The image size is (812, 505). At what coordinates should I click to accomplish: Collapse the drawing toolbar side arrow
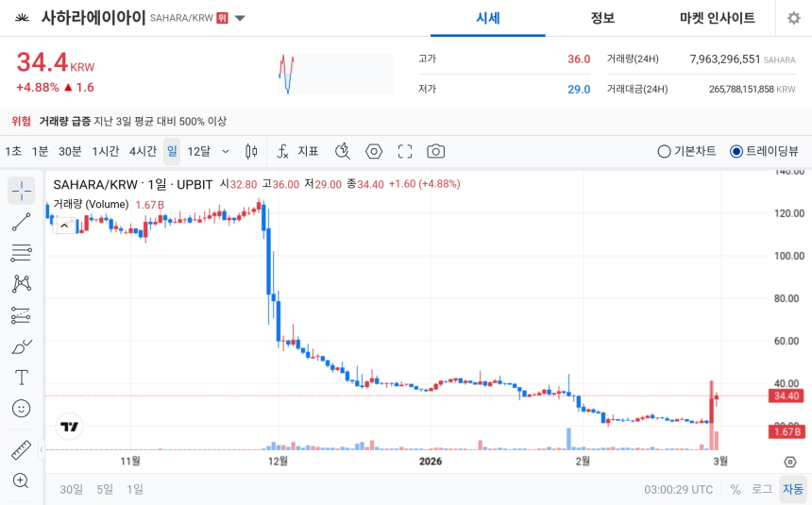[42, 449]
